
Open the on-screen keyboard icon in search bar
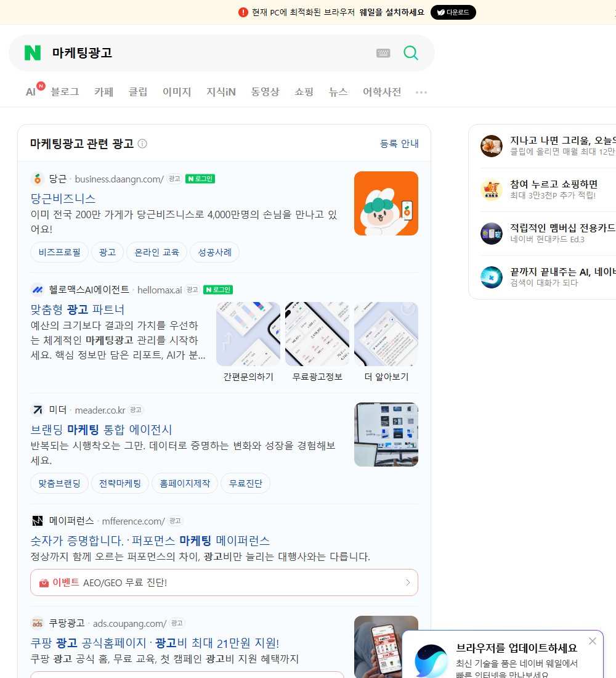tap(383, 53)
